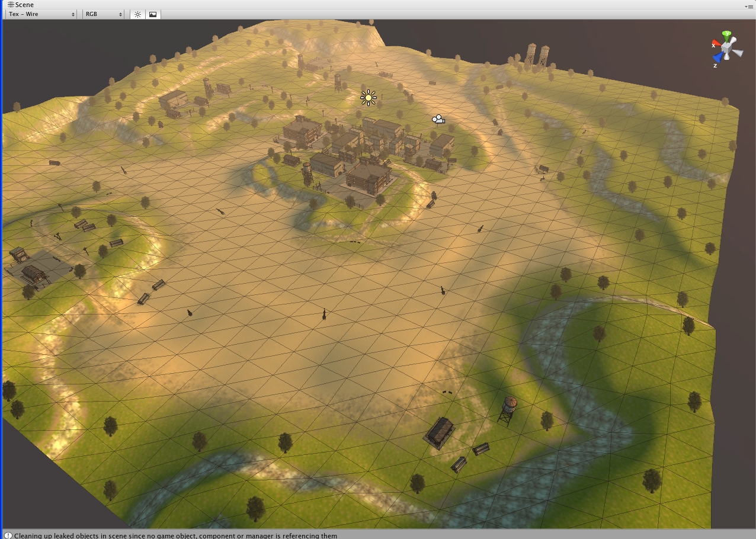
Task: Open the Scene panel options menu
Action: click(x=748, y=6)
